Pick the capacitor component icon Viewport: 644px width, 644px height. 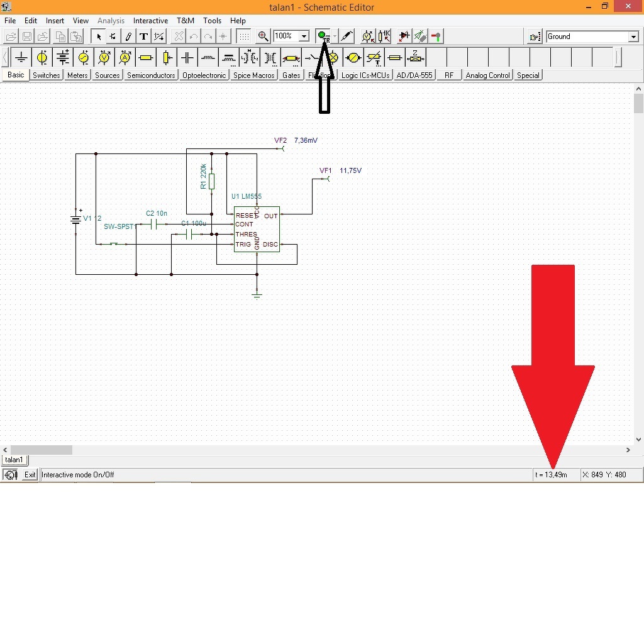(x=187, y=57)
